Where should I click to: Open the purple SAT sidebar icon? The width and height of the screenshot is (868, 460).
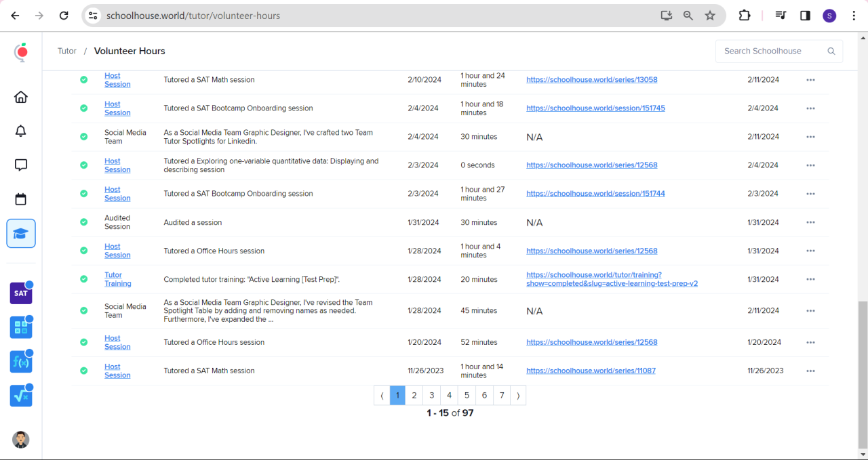coord(21,293)
